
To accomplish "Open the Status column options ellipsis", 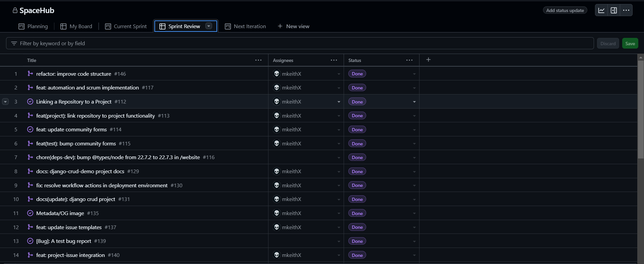I will (x=409, y=60).
